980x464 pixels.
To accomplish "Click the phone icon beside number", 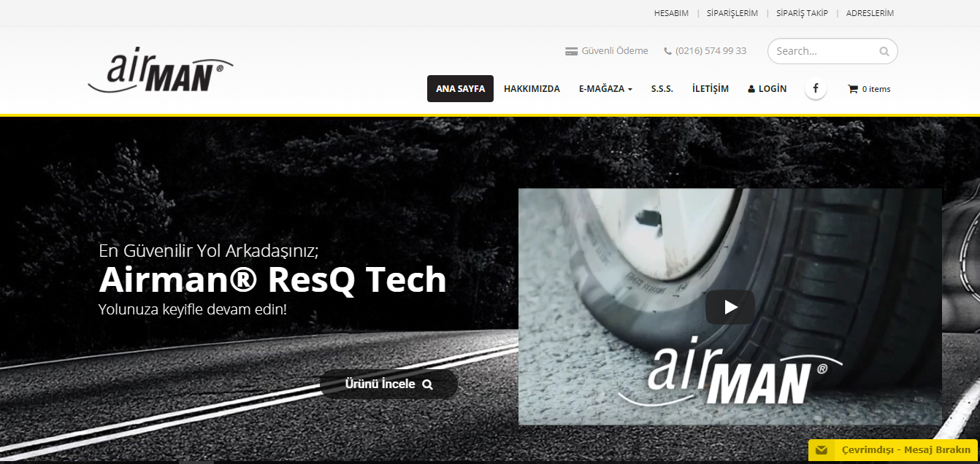I will tap(667, 51).
